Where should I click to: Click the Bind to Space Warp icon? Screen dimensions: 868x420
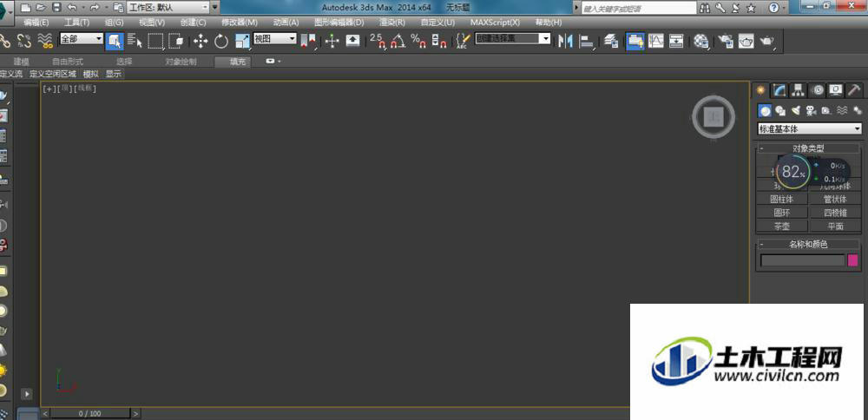pyautogui.click(x=45, y=41)
